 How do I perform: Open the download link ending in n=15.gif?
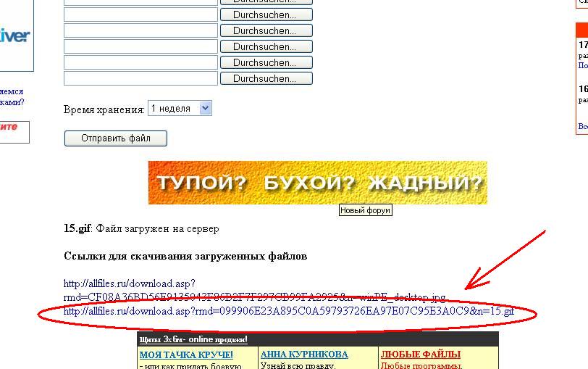click(289, 311)
